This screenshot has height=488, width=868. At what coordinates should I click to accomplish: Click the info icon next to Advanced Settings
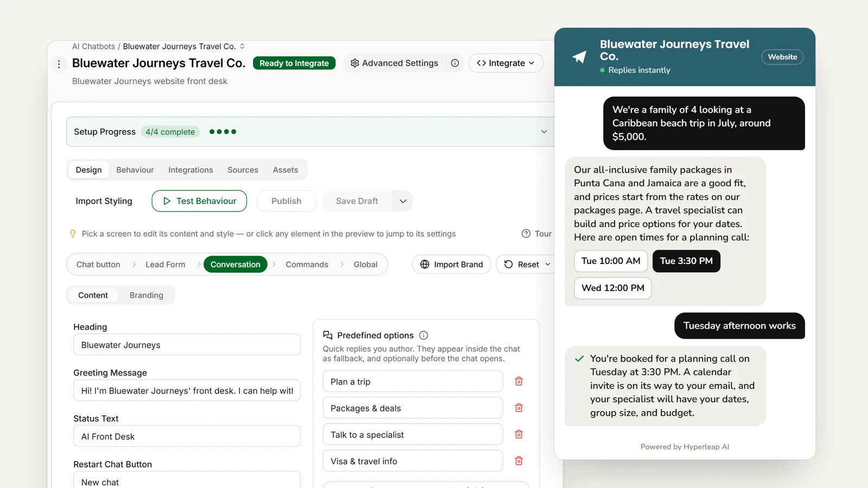pyautogui.click(x=455, y=63)
